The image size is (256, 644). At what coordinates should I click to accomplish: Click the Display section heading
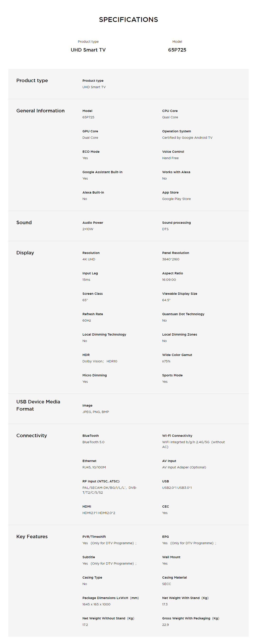point(25,253)
